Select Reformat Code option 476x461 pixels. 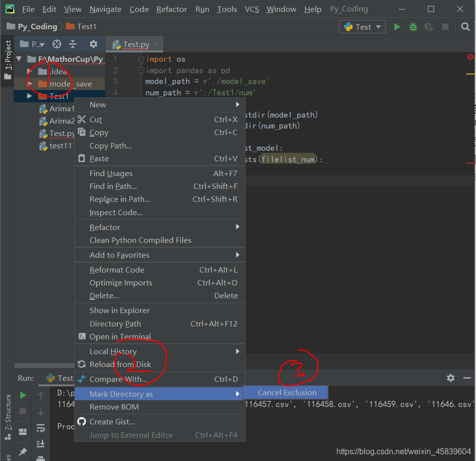pyautogui.click(x=160, y=270)
